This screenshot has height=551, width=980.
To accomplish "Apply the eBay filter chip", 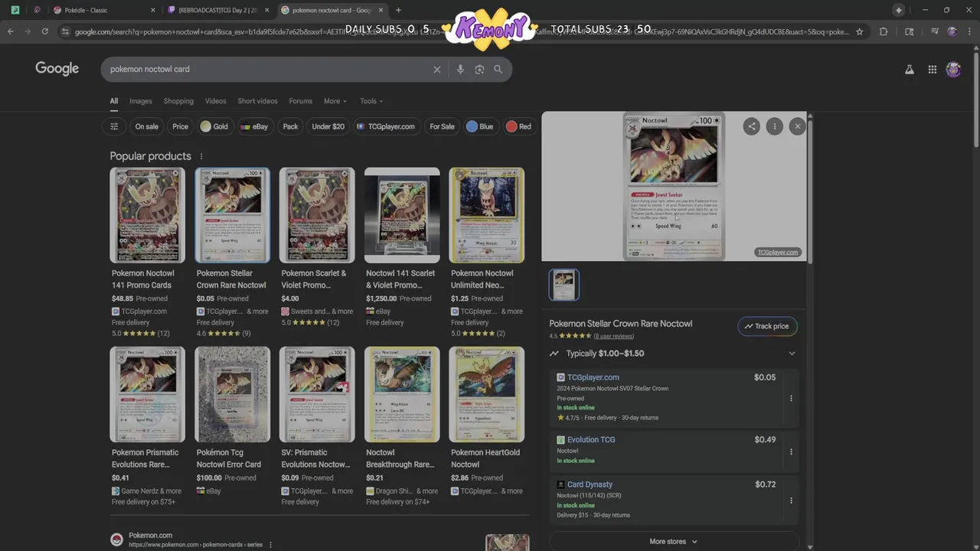I will click(254, 126).
